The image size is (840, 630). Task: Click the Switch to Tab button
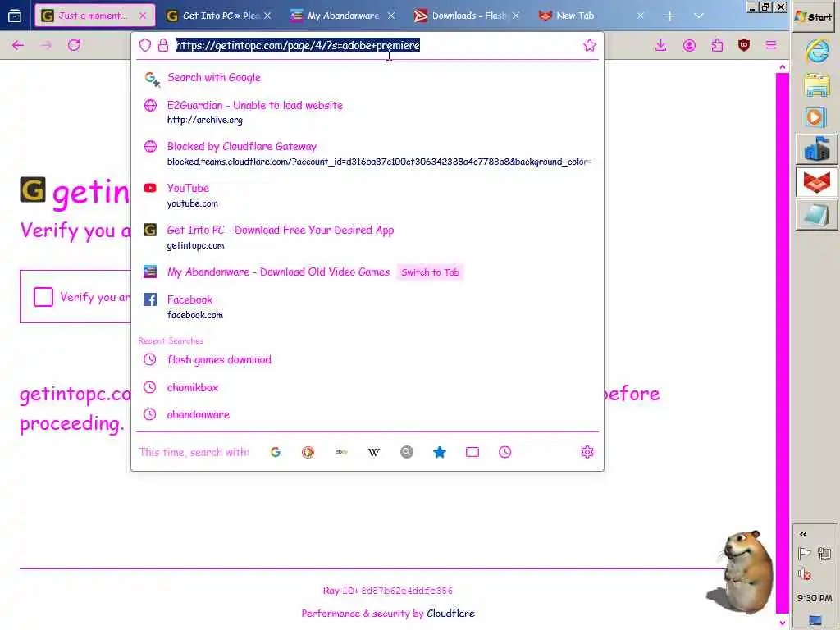pyautogui.click(x=430, y=272)
